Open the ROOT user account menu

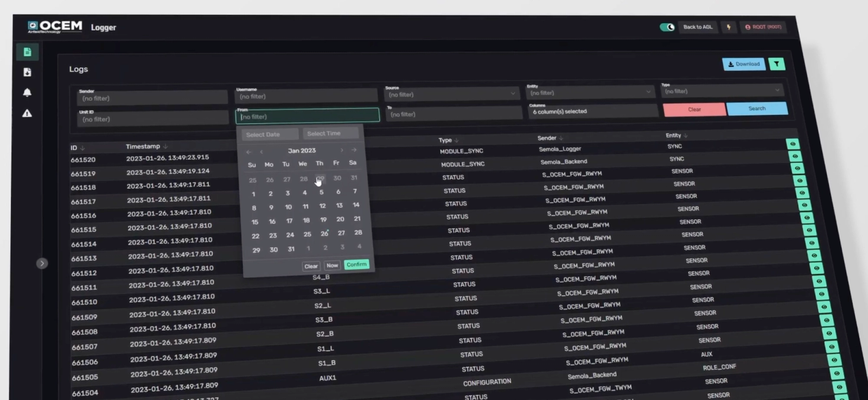pyautogui.click(x=763, y=27)
